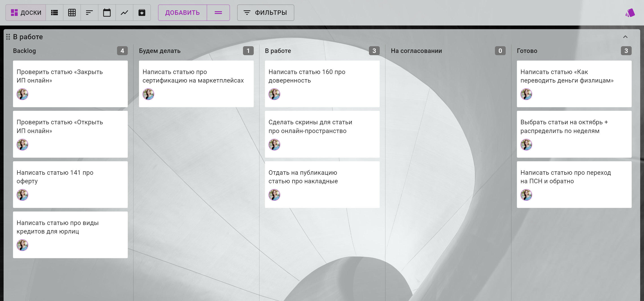Open the table grid view
The height and width of the screenshot is (301, 644).
pos(72,13)
